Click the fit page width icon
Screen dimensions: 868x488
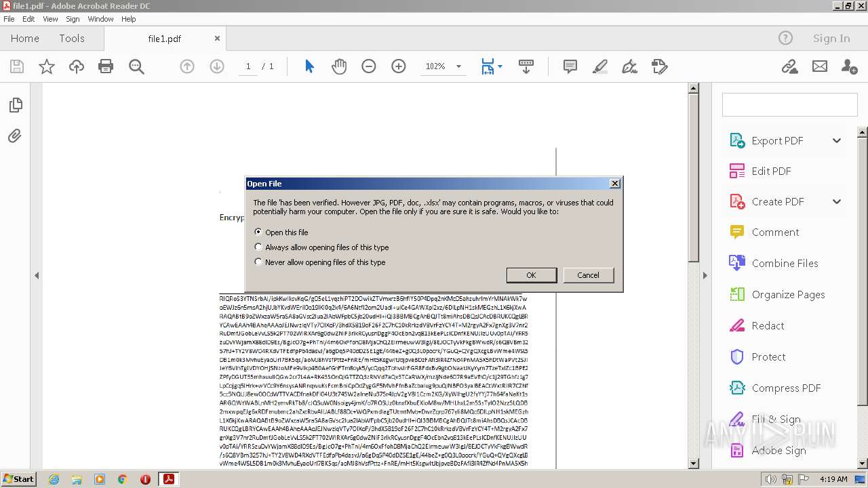point(488,66)
